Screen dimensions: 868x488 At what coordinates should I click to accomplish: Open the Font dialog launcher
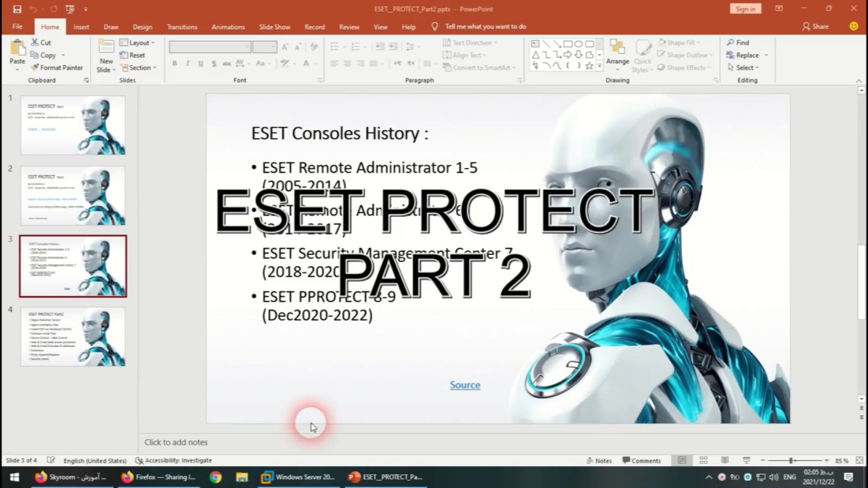[320, 80]
